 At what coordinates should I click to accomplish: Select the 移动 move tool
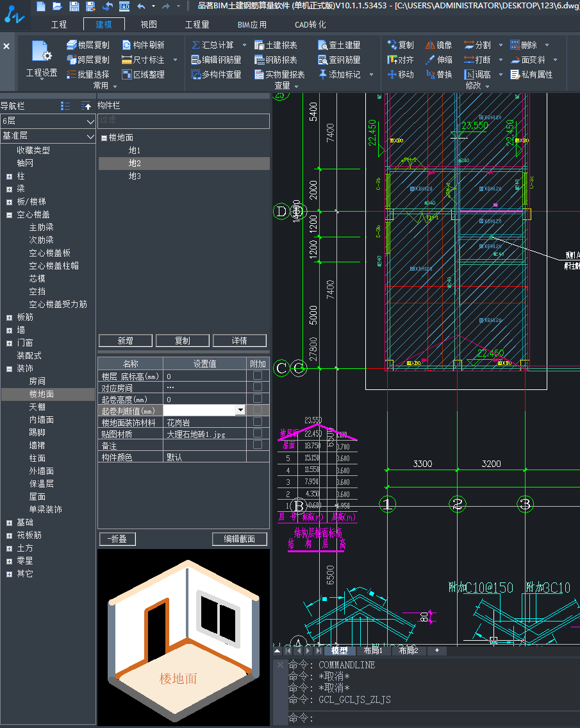pos(401,74)
